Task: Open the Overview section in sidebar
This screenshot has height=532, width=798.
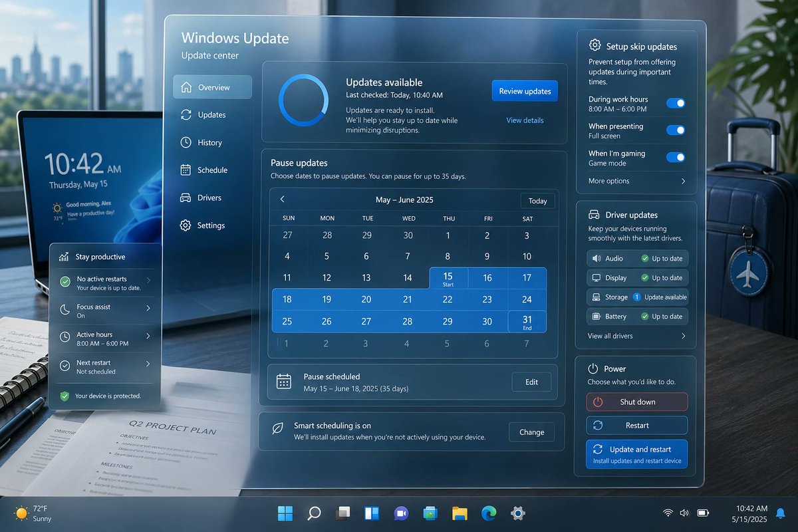Action: click(212, 87)
